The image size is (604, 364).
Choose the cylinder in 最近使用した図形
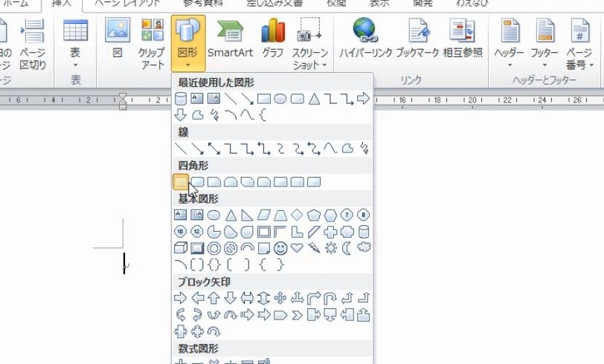pos(181,99)
